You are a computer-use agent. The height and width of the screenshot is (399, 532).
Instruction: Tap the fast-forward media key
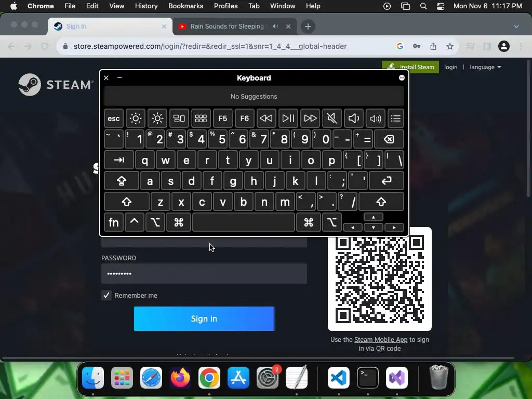310,118
